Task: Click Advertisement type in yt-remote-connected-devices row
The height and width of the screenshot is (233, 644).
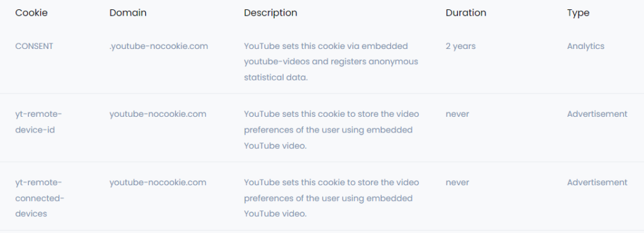Action: (x=597, y=183)
